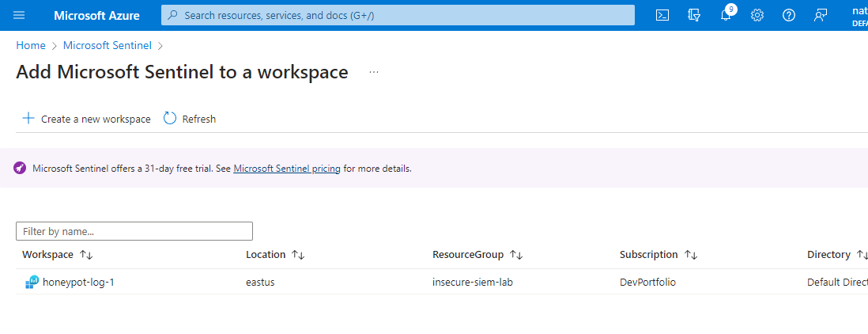Click the honeypot-log-1 workspace icon
868x334 pixels.
[x=32, y=282]
